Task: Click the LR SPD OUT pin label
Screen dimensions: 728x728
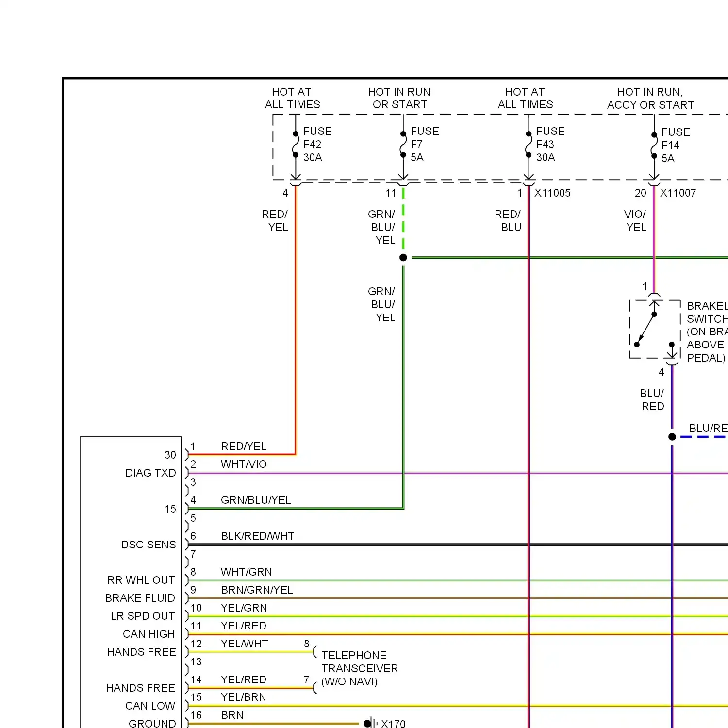Action: (x=143, y=616)
